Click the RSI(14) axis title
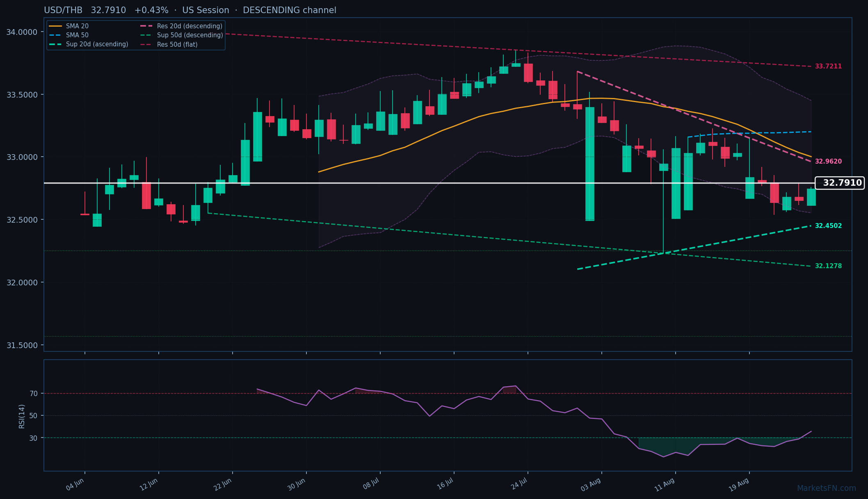 coord(22,416)
